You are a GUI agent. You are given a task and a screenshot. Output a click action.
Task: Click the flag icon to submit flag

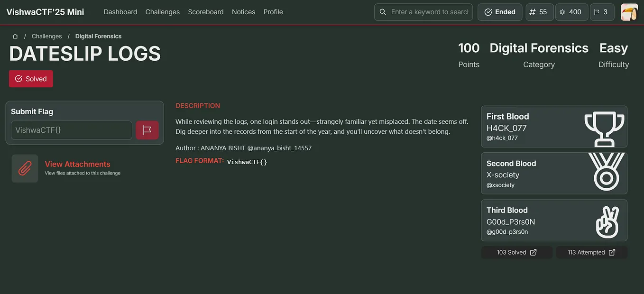coord(148,129)
